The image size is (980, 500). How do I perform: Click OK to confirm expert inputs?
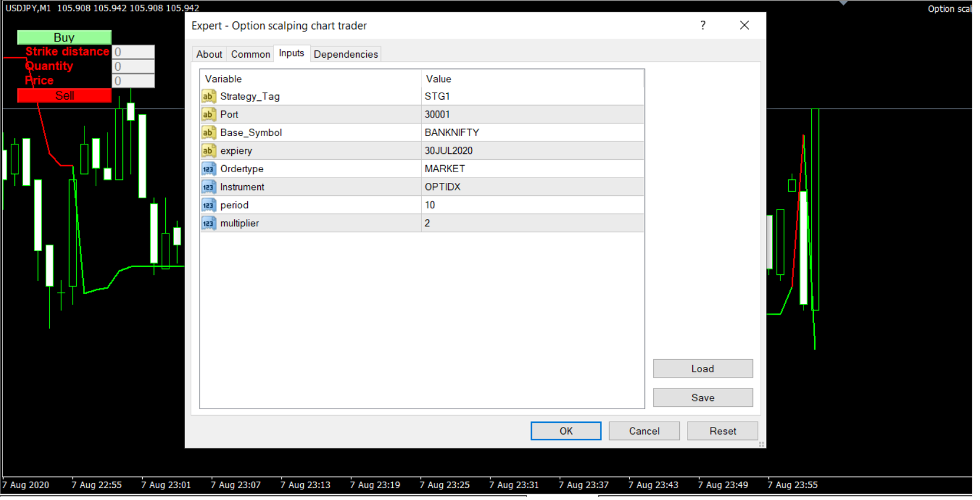pyautogui.click(x=566, y=431)
